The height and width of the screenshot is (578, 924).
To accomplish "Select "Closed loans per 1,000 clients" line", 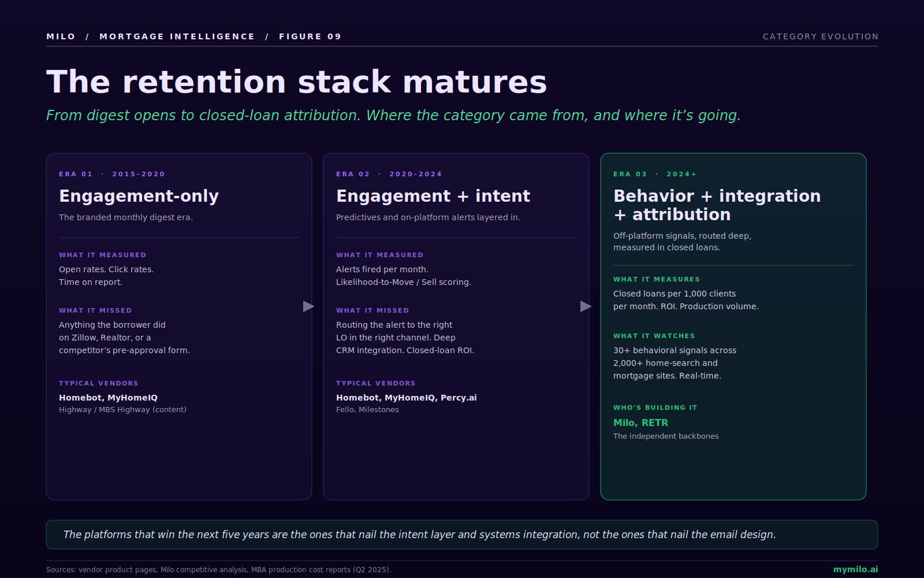I will tap(675, 294).
